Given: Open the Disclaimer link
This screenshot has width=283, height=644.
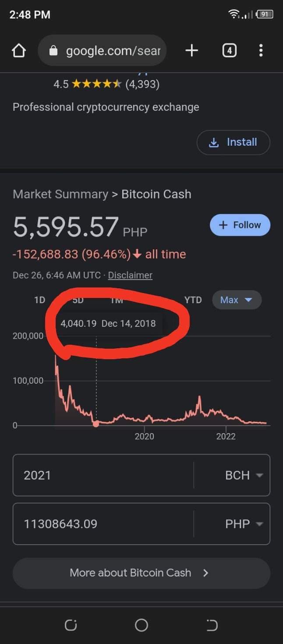Looking at the screenshot, I should coord(130,275).
